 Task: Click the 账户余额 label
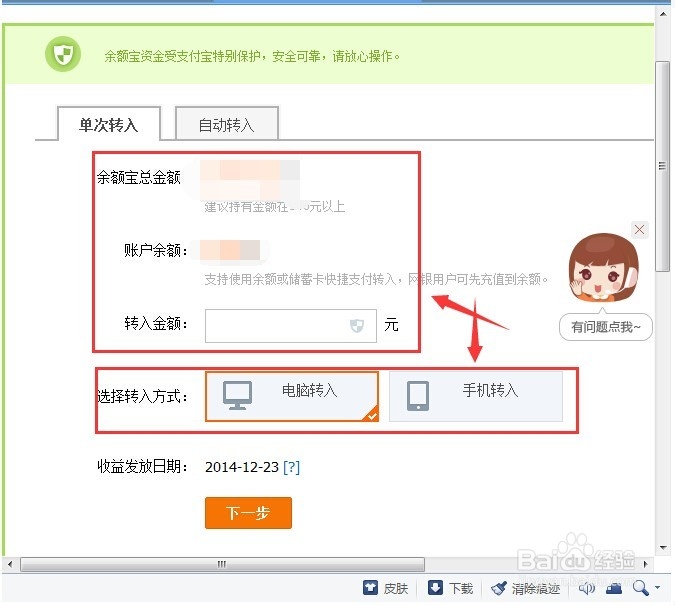(x=155, y=250)
